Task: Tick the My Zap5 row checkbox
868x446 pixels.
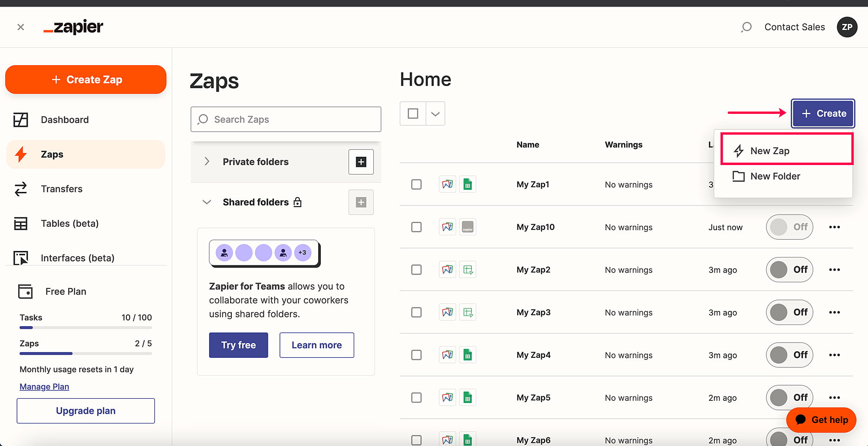Action: pos(416,397)
